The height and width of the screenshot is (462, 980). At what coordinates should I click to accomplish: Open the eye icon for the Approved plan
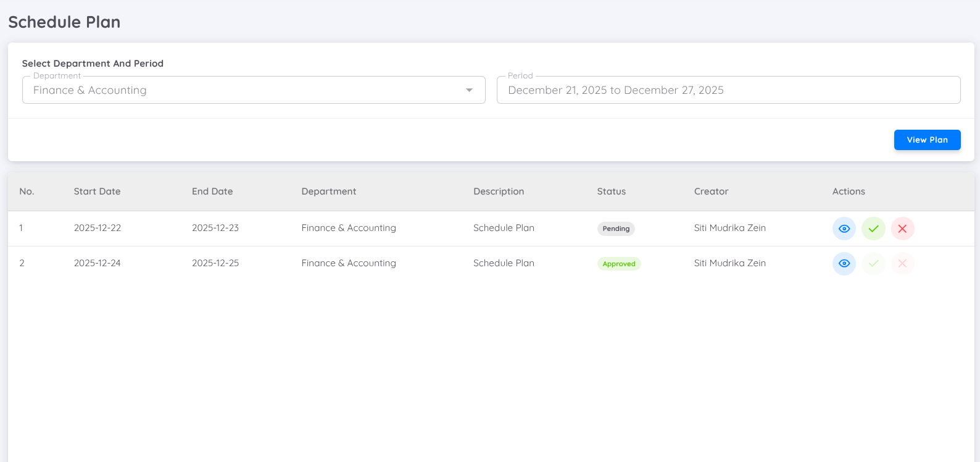(844, 264)
